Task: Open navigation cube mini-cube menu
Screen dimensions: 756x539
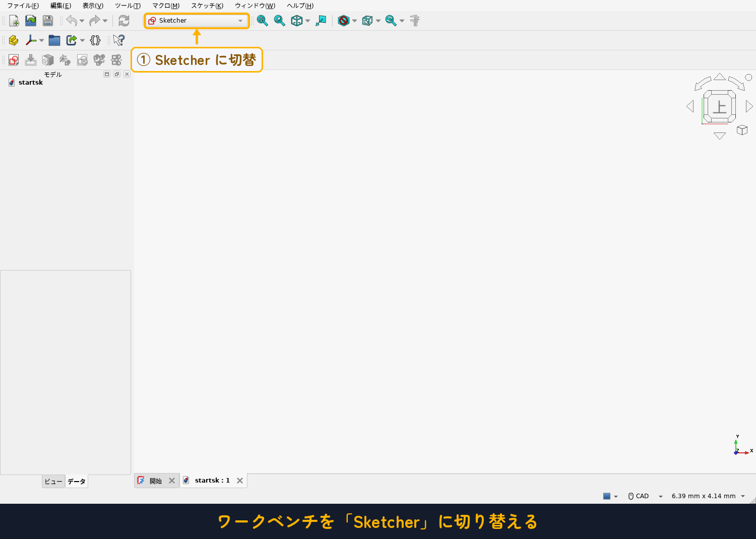Action: [x=742, y=130]
